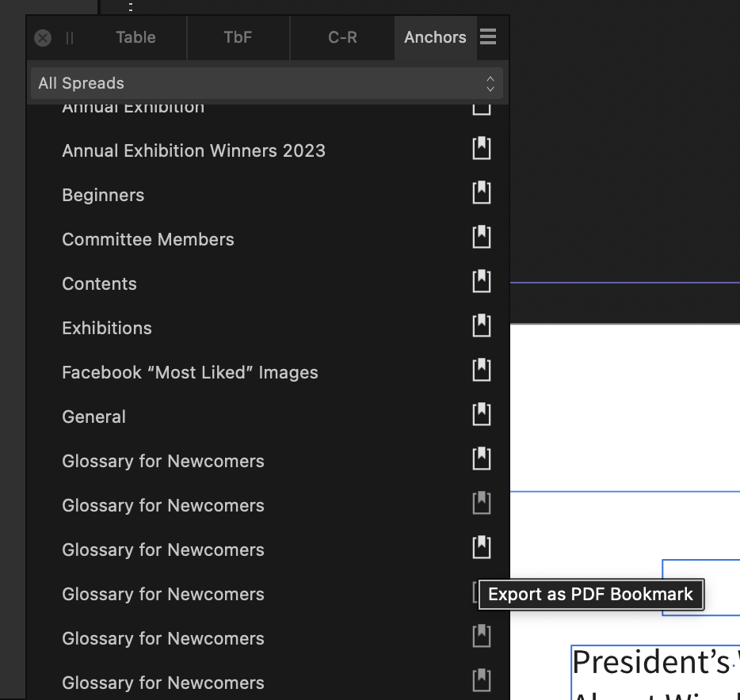The image size is (740, 700).
Task: Toggle PDF bookmark export for General anchor
Action: click(482, 415)
